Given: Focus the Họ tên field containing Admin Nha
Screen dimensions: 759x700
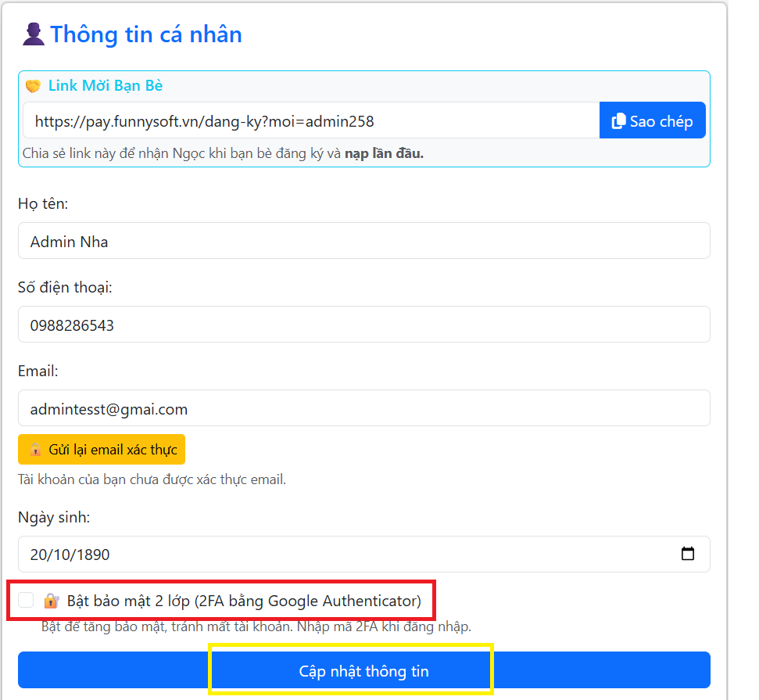Looking at the screenshot, I should pos(363,242).
